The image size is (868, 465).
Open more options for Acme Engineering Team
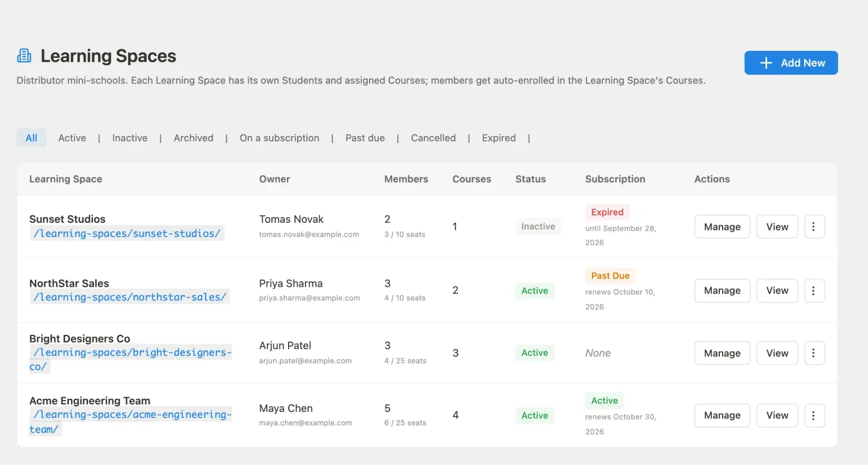[x=814, y=416]
